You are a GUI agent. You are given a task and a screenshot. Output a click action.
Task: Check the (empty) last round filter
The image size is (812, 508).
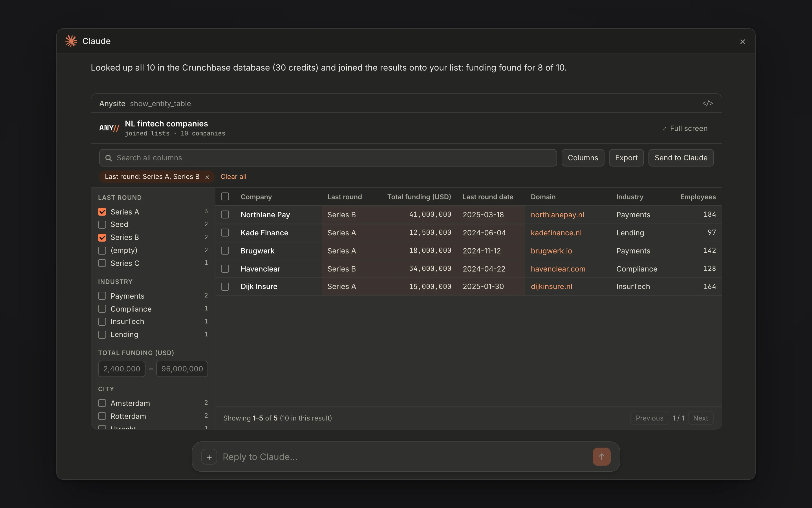pyautogui.click(x=102, y=251)
